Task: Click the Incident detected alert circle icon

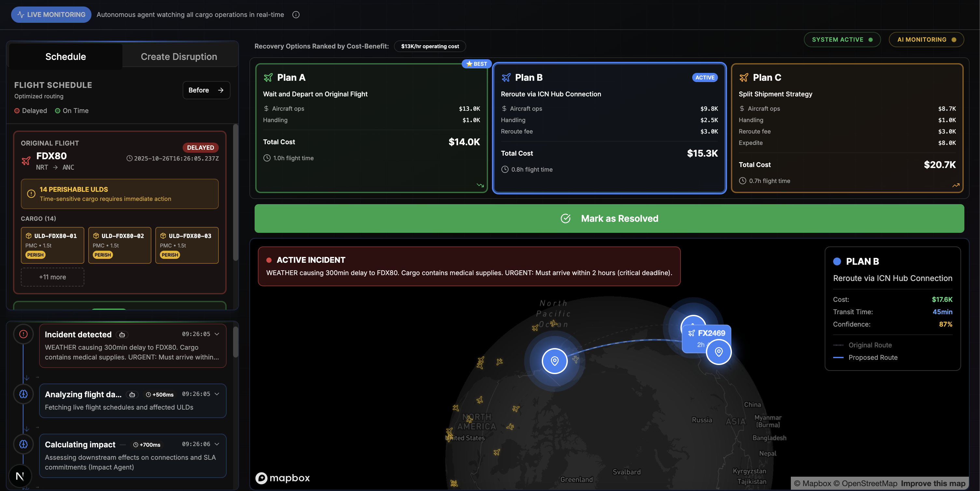Action: [23, 334]
